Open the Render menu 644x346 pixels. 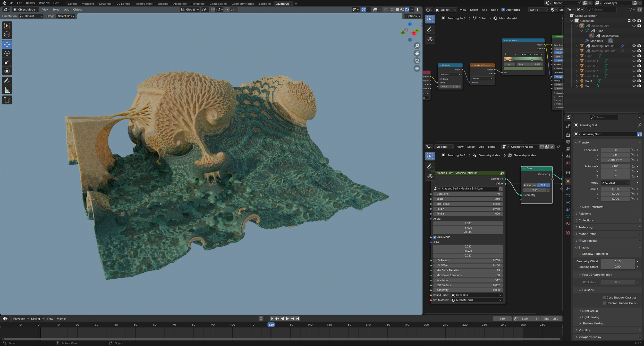(x=30, y=3)
